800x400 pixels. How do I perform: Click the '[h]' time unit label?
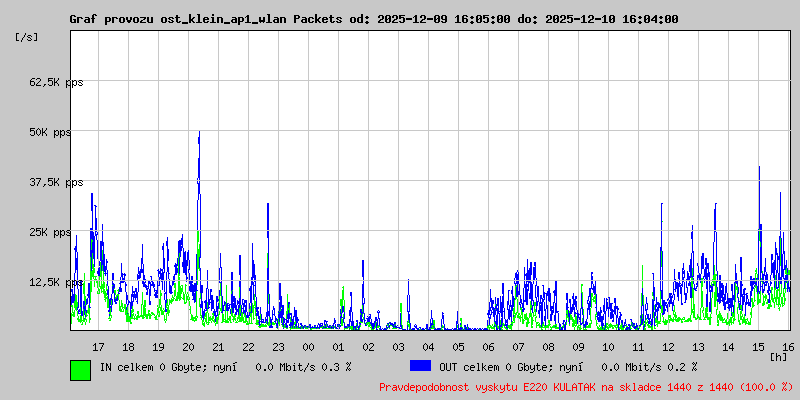pos(779,357)
